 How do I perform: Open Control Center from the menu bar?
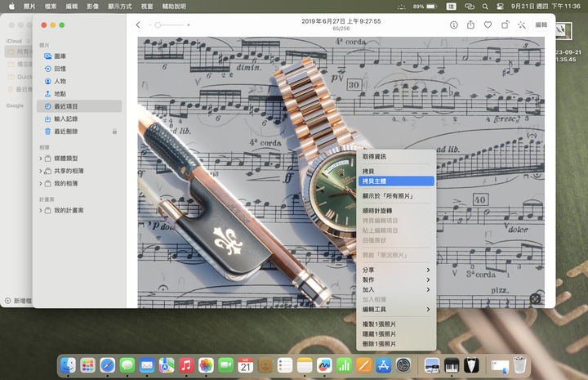(x=500, y=7)
